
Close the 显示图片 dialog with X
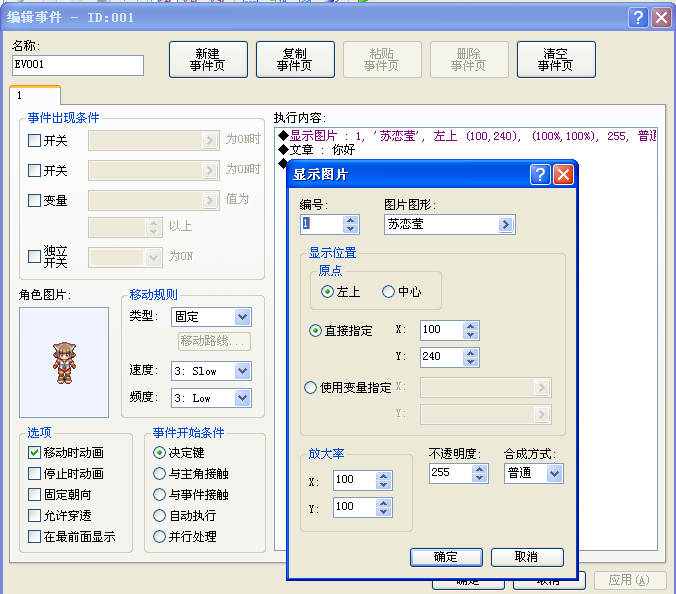(x=563, y=175)
